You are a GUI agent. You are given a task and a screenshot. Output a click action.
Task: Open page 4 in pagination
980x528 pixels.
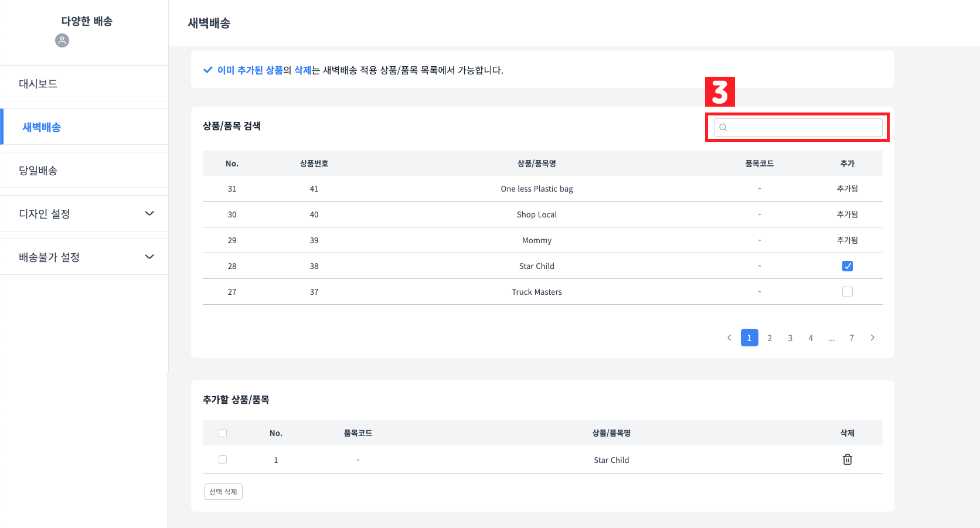tap(811, 338)
